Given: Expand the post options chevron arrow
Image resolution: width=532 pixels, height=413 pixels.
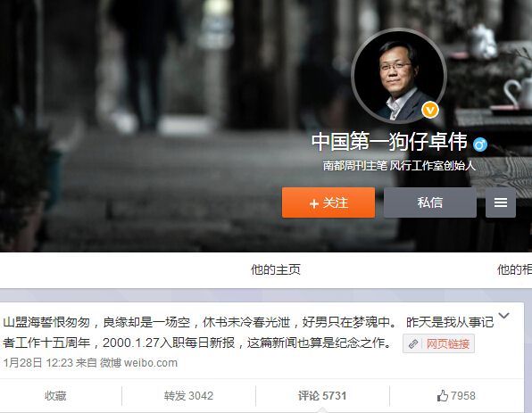Looking at the screenshot, I should pyautogui.click(x=503, y=316).
